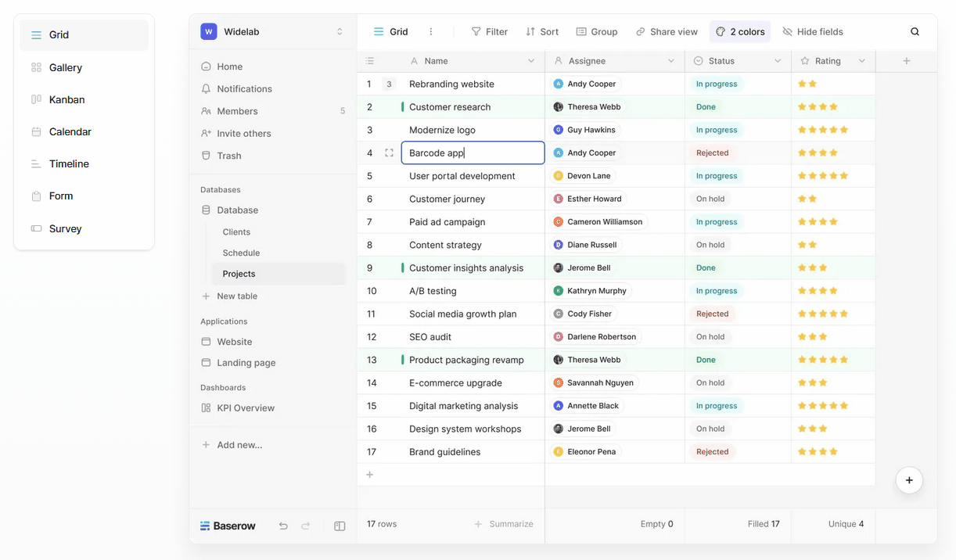This screenshot has width=956, height=560.
Task: Click the redo arrow icon
Action: click(x=306, y=526)
